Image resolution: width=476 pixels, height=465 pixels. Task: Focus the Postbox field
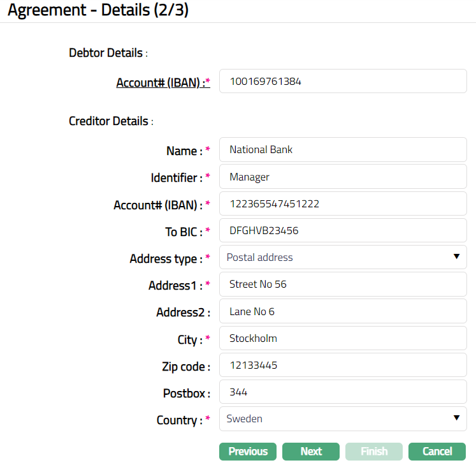click(x=343, y=392)
